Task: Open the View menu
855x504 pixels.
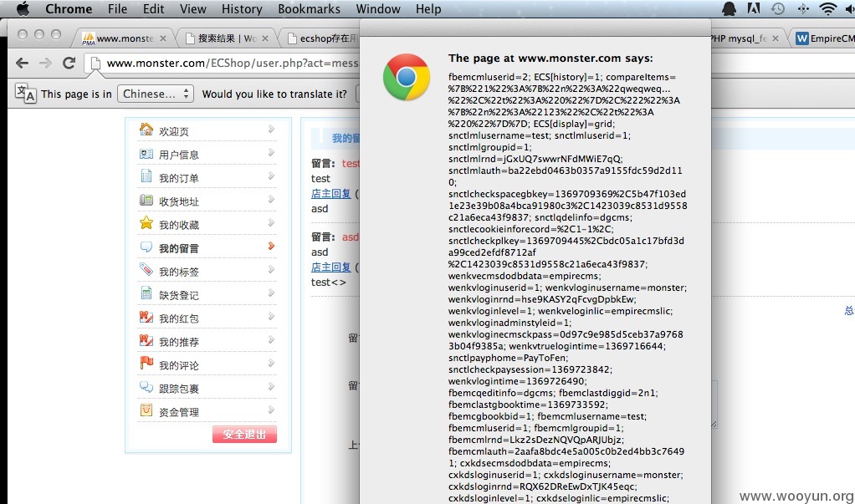Action: tap(193, 9)
